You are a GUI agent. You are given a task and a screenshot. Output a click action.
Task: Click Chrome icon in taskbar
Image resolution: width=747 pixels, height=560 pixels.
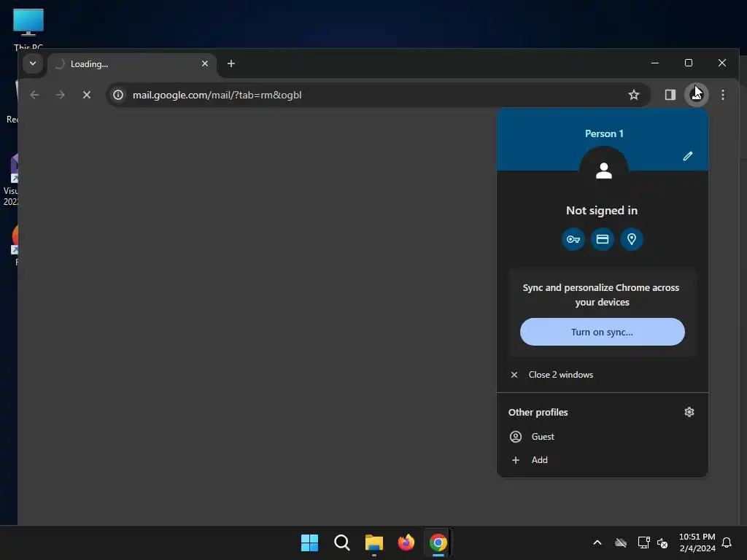(x=438, y=542)
